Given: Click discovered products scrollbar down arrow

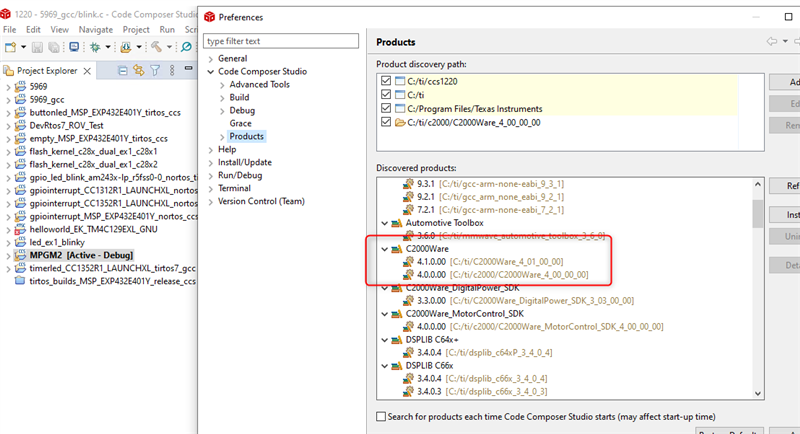Looking at the screenshot, I should [x=758, y=393].
